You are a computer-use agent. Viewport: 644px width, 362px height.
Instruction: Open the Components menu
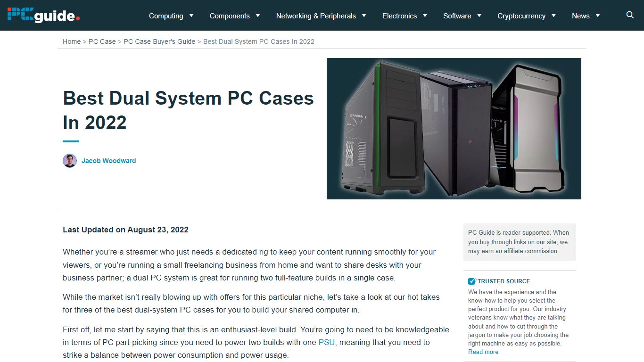click(230, 16)
